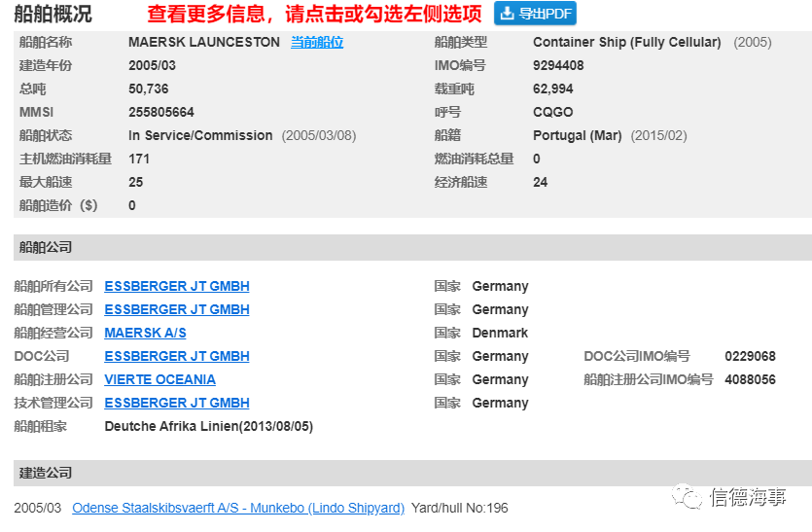Open ESSBERGER JT GMBH link beside 船舶管理公司

tap(177, 309)
